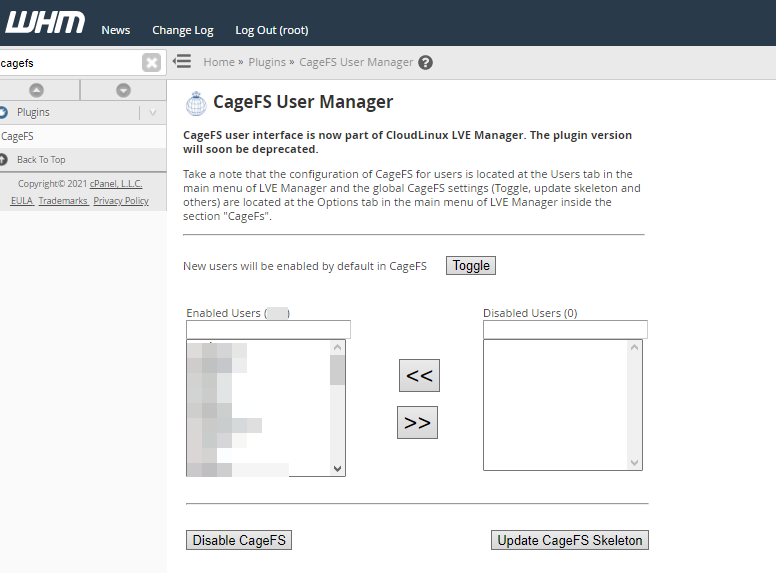Viewport: 776px width, 573px height.
Task: Collapse the Plugins section chevron
Action: pos(152,113)
